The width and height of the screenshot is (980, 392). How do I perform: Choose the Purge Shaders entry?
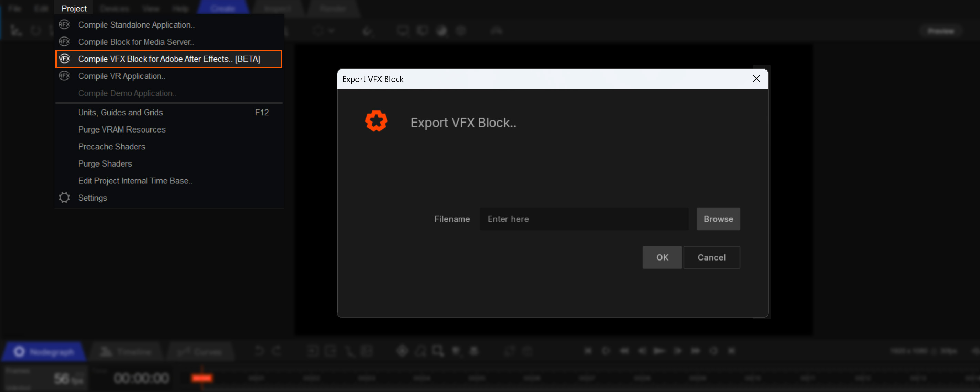105,163
